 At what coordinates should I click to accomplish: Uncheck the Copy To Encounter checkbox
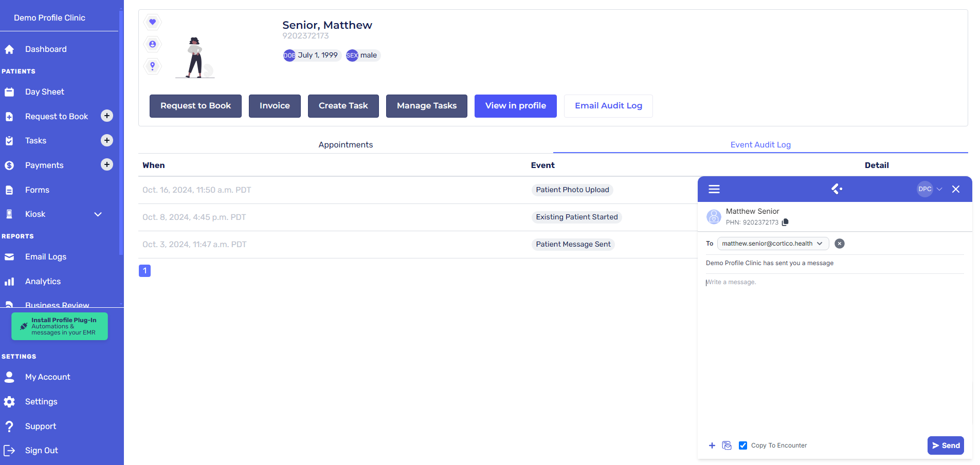[x=743, y=445]
